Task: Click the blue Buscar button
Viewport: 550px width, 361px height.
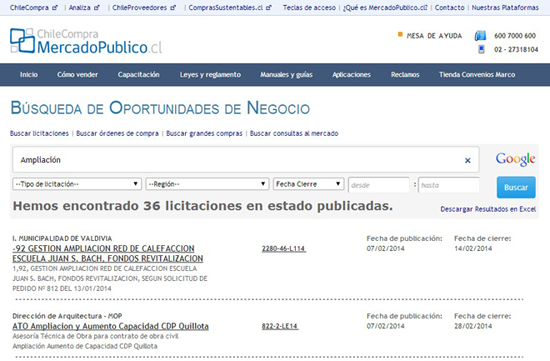Action: tap(516, 187)
